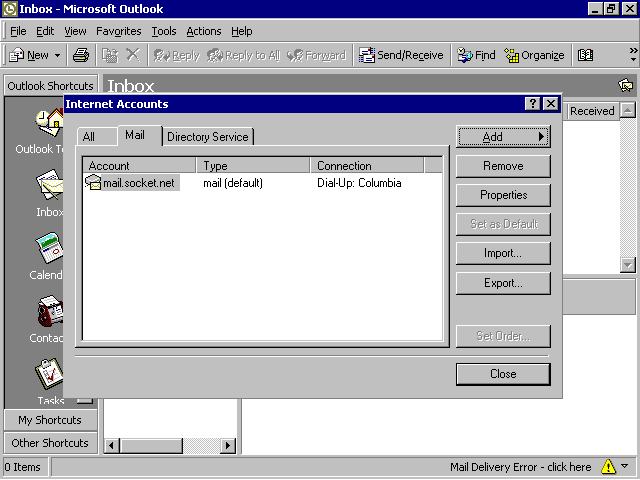Click the New mail message icon
Screen dimensions: 640x480
pos(17,55)
